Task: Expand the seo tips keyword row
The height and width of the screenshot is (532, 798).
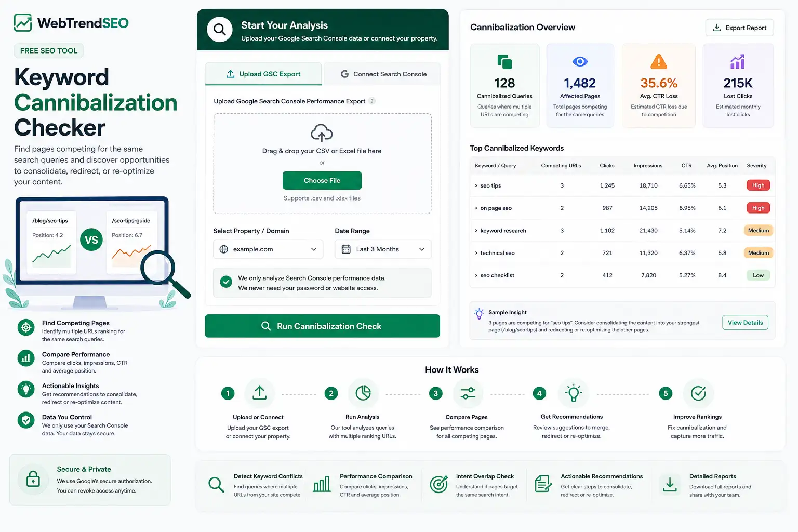Action: pyautogui.click(x=476, y=185)
